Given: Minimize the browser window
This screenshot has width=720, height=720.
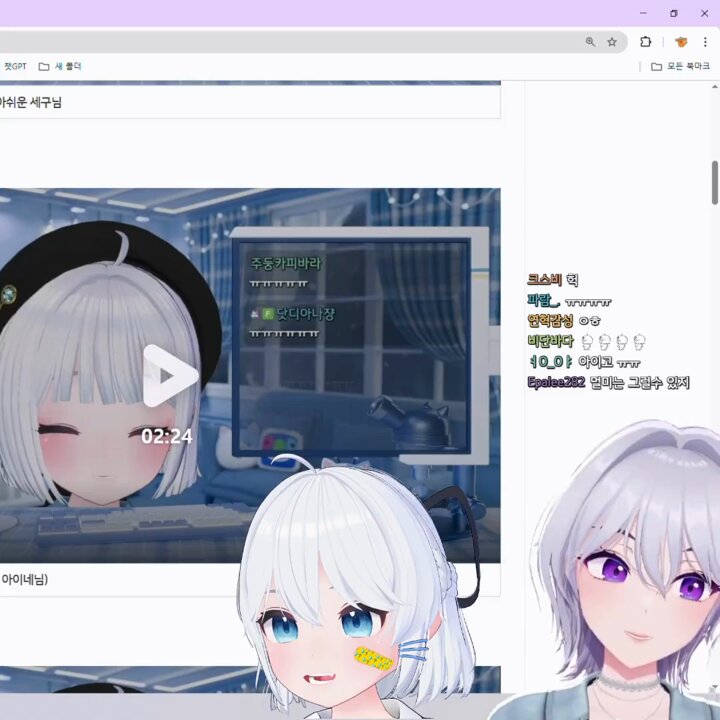Looking at the screenshot, I should pyautogui.click(x=643, y=13).
